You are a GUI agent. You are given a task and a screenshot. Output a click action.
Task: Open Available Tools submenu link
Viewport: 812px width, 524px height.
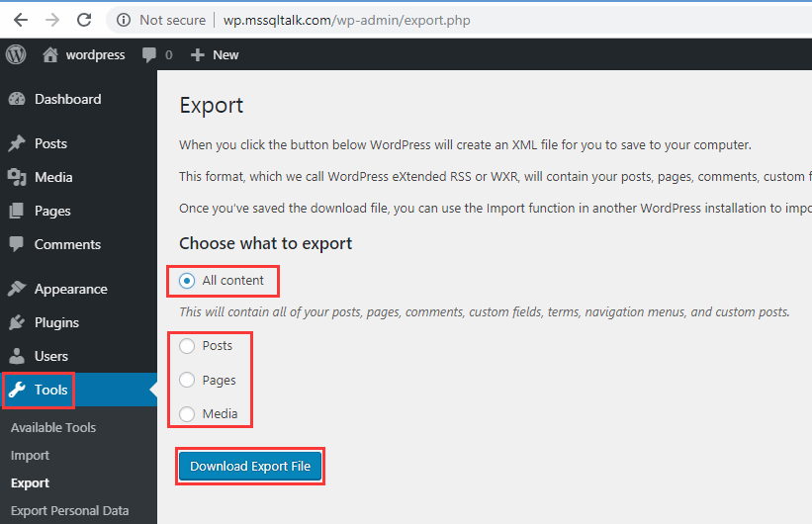pyautogui.click(x=53, y=428)
